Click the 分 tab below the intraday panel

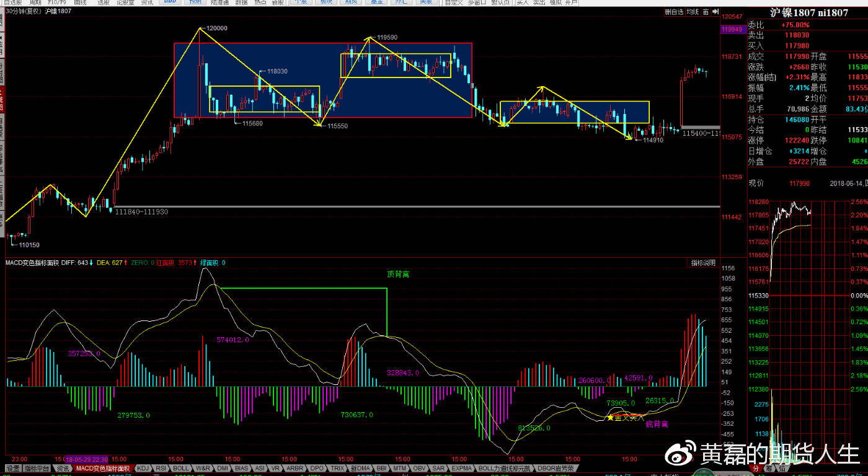[756, 469]
